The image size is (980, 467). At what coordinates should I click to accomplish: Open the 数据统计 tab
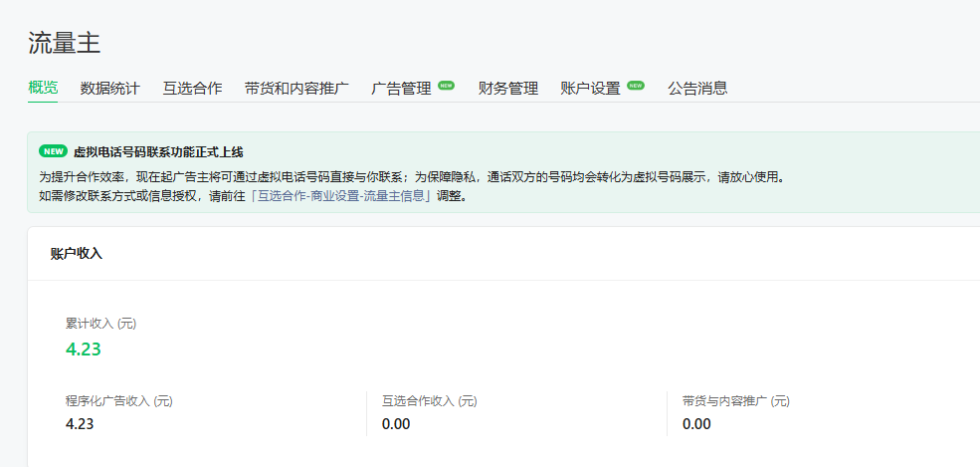coord(110,89)
